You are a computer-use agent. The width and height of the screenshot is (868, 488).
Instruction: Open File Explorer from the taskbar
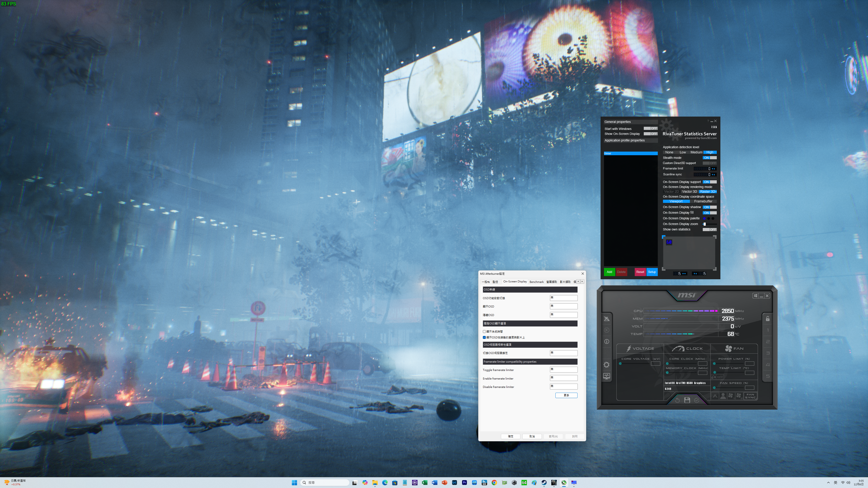[x=375, y=483]
